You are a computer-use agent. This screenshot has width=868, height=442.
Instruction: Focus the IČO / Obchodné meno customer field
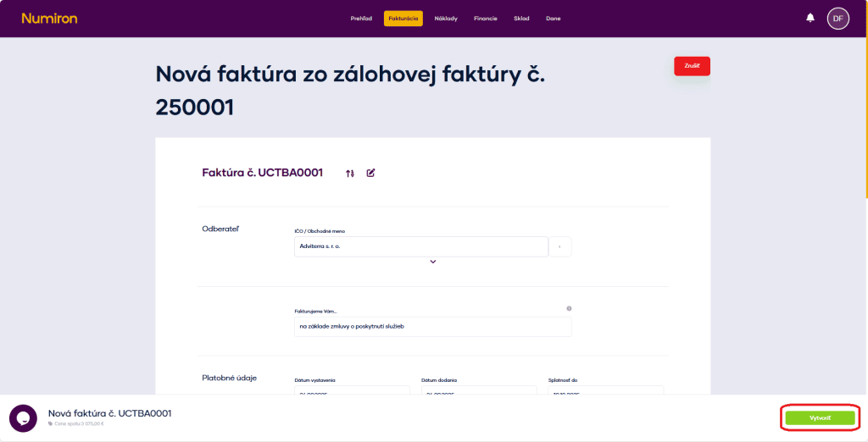421,246
